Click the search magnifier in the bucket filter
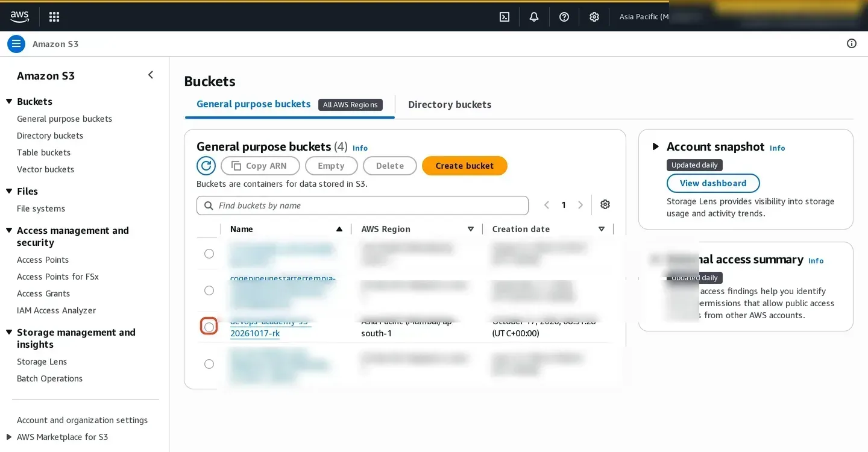Viewport: 868px width, 452px height. 209,206
